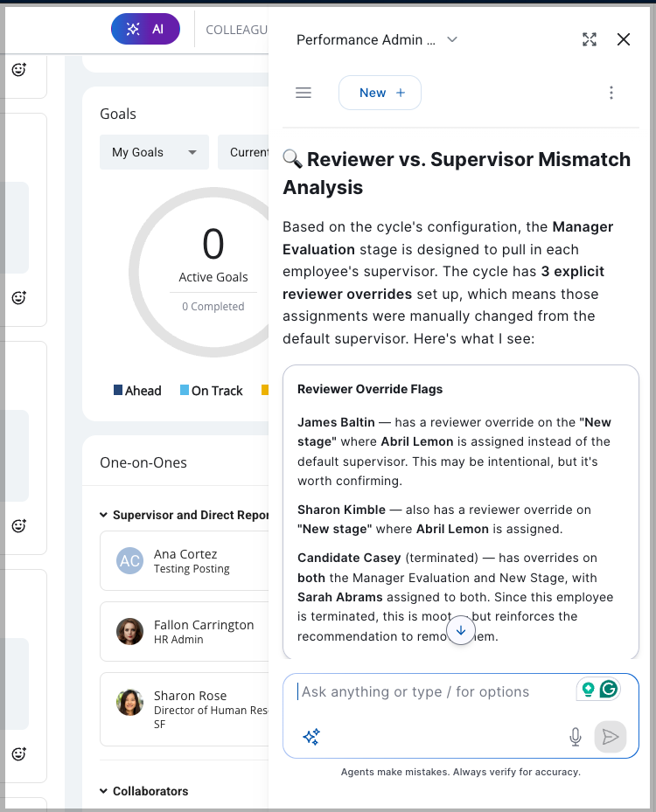Click the Agents make mistakes disclaimer text
This screenshot has width=656, height=812.
tap(461, 772)
